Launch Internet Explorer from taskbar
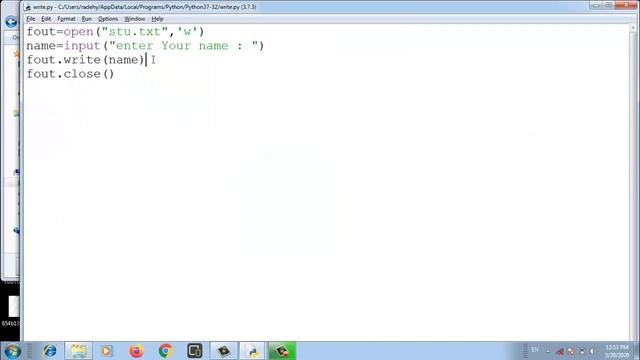The image size is (640, 360). click(x=50, y=351)
